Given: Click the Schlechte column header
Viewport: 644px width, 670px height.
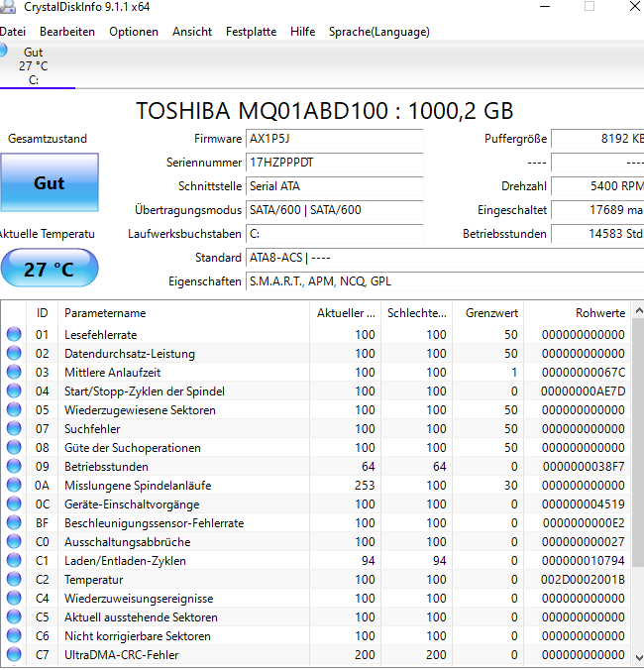Looking at the screenshot, I should 417,313.
